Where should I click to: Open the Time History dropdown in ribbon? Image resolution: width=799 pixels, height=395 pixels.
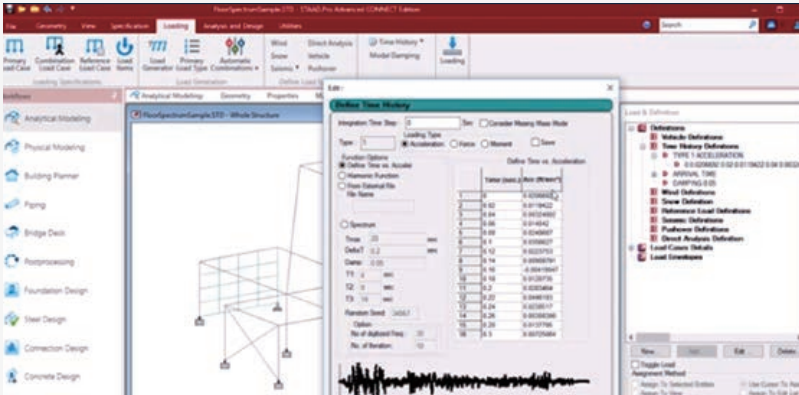click(x=396, y=42)
